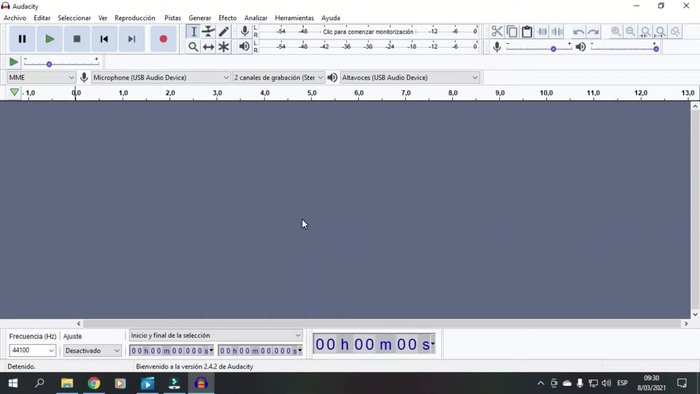Click the system tray volume icon
The image size is (700, 394).
606,383
